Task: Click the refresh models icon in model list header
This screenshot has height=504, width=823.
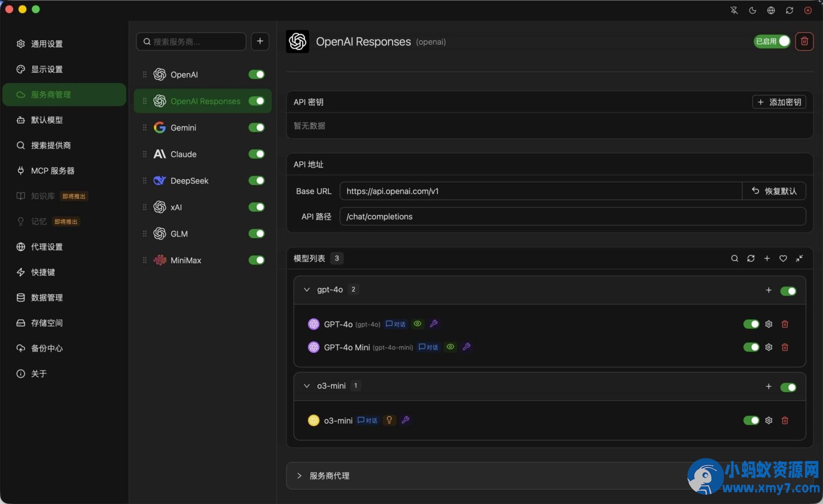Action: point(751,258)
